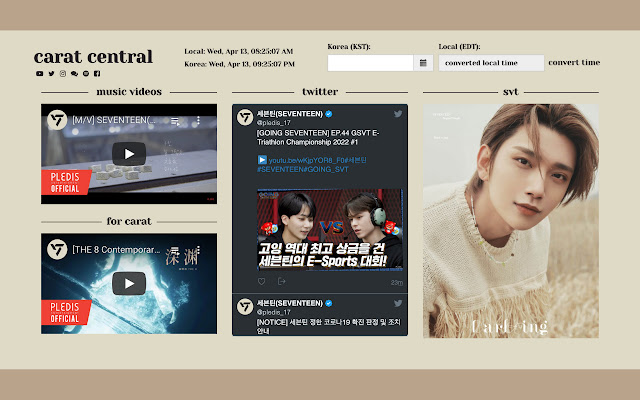Open the Darl+ing member photo
Screen dimensions: 640x400
click(511, 221)
